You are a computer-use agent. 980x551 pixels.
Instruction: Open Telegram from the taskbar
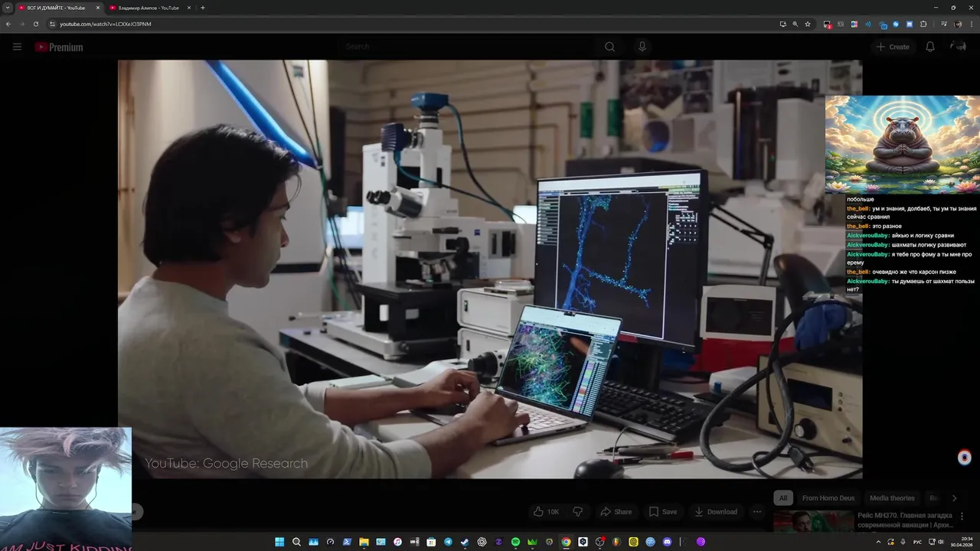coord(448,542)
